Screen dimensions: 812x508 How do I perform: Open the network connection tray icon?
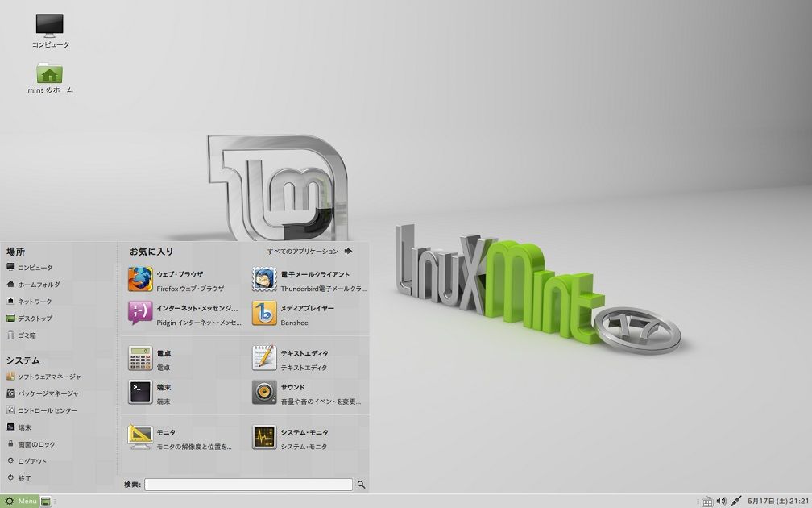pyautogui.click(x=736, y=502)
